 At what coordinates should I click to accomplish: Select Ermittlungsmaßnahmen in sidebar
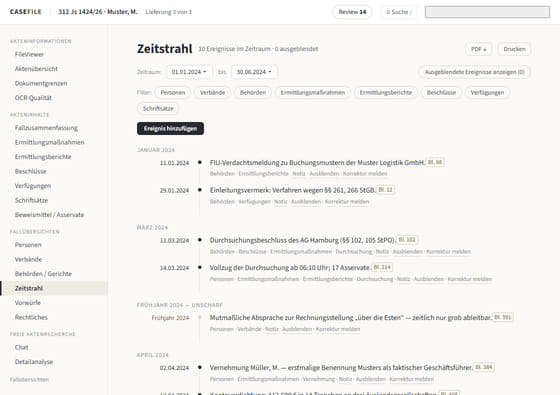coord(49,142)
